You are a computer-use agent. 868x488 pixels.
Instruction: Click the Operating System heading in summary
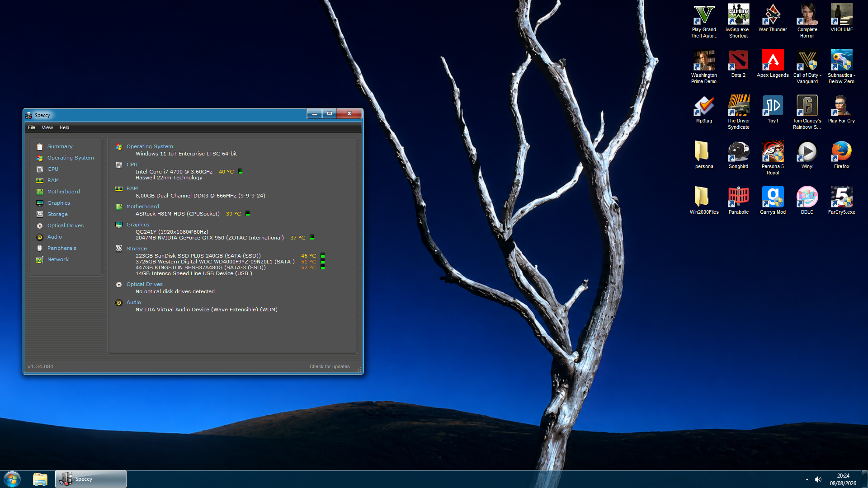click(150, 146)
